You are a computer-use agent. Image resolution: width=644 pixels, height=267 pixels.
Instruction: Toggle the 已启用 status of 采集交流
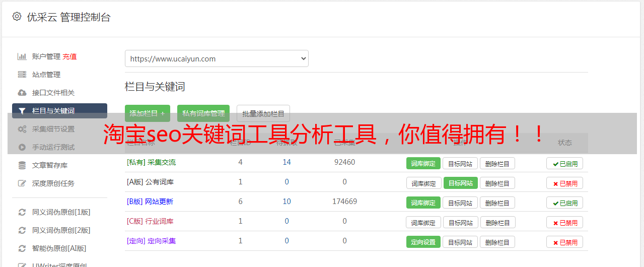[565, 163]
